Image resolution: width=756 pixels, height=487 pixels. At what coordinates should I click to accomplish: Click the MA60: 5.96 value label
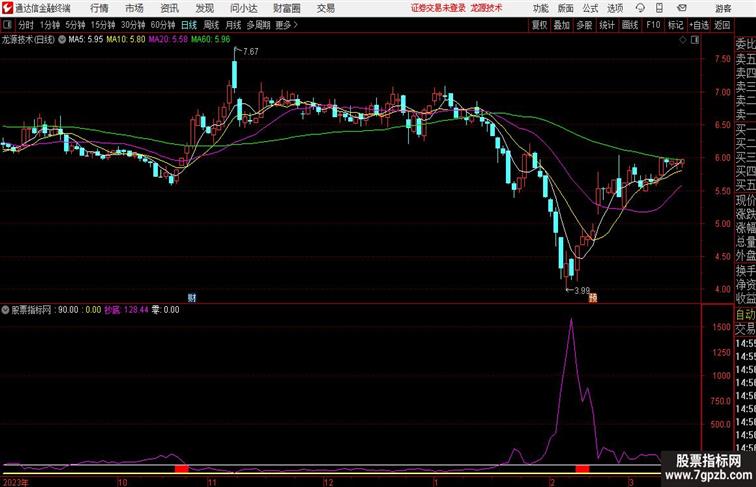210,40
